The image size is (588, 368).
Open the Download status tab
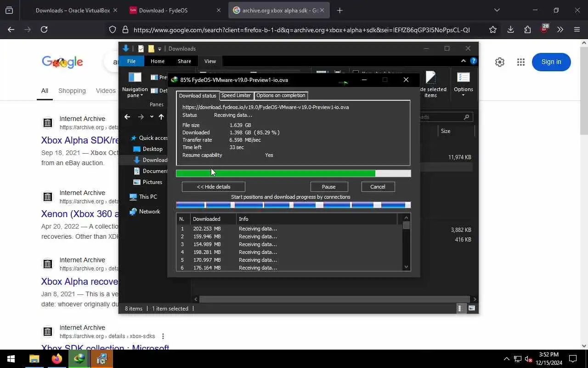(198, 96)
